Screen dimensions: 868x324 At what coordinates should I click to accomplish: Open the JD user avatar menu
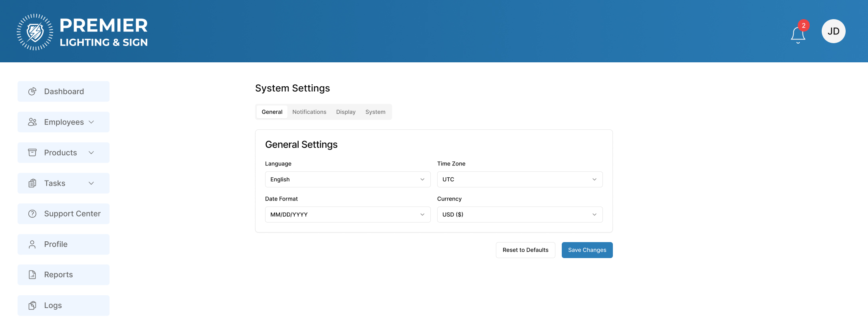(x=833, y=31)
